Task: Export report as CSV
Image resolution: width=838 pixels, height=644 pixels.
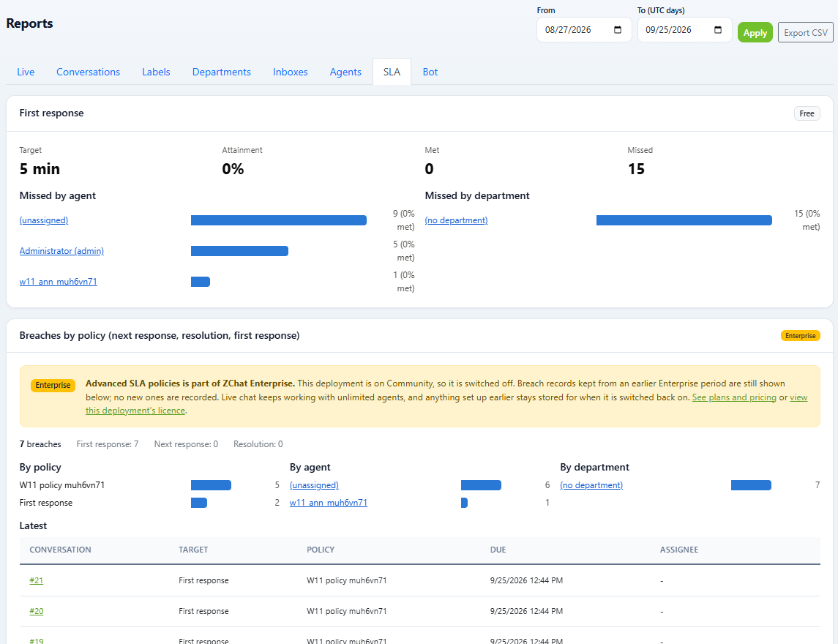Action: [805, 33]
